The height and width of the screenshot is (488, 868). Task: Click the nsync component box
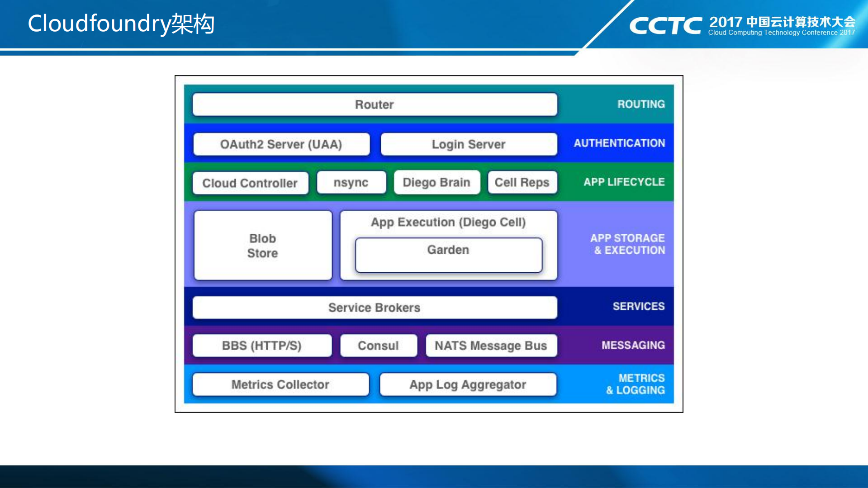pos(351,183)
